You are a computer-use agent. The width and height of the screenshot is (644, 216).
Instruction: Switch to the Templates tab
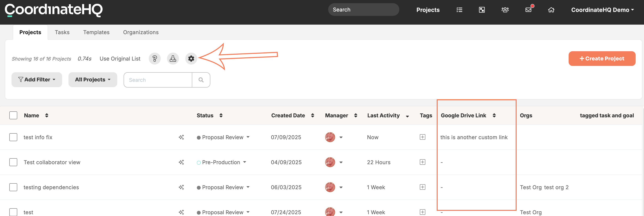coord(96,32)
